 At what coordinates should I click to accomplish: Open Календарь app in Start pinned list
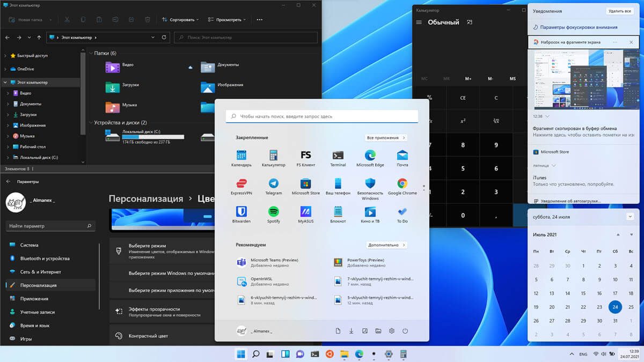coord(241,158)
